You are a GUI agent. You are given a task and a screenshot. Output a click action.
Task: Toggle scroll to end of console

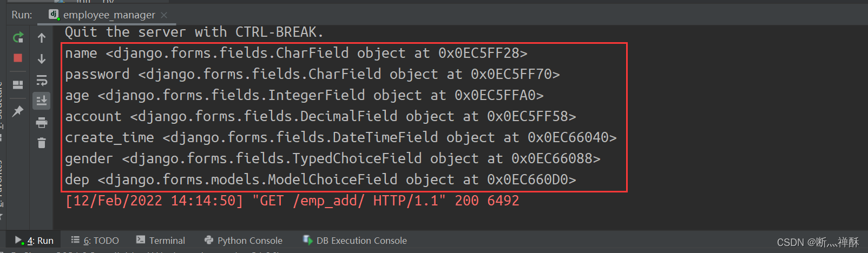42,101
